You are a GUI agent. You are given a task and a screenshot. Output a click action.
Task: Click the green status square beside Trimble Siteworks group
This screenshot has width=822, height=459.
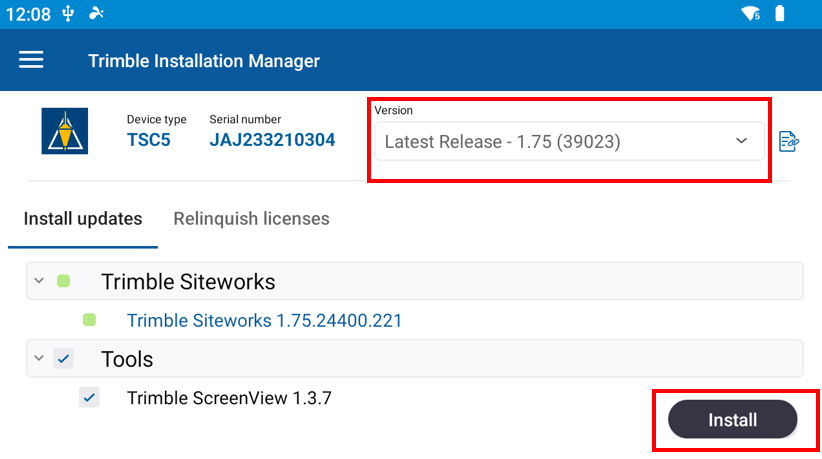pos(63,281)
